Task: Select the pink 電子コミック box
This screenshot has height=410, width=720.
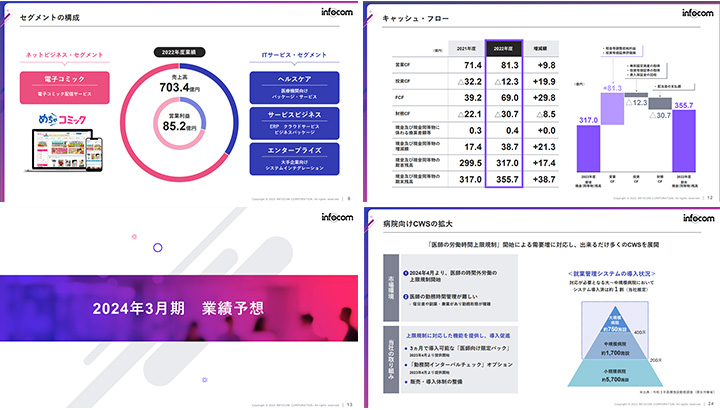Action: click(64, 87)
